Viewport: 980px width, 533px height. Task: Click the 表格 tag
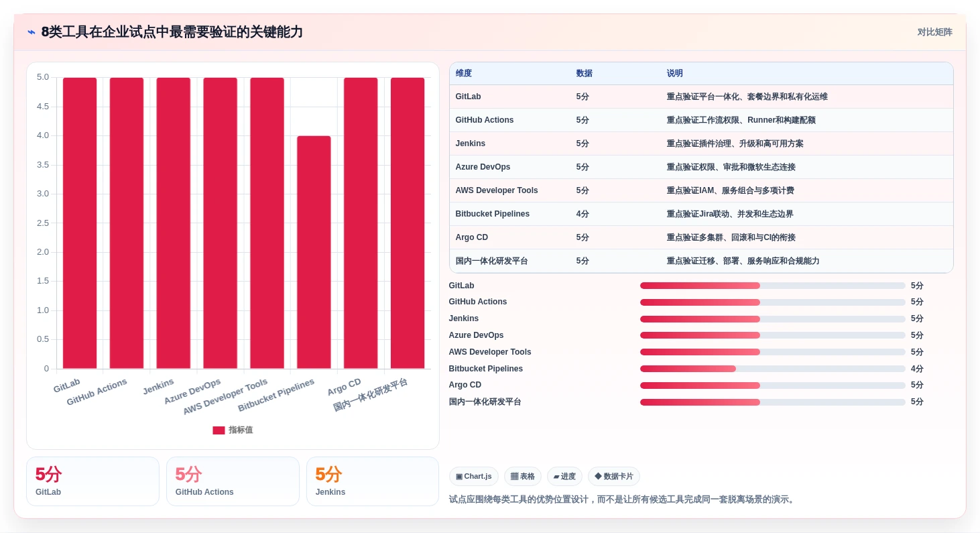(x=523, y=477)
